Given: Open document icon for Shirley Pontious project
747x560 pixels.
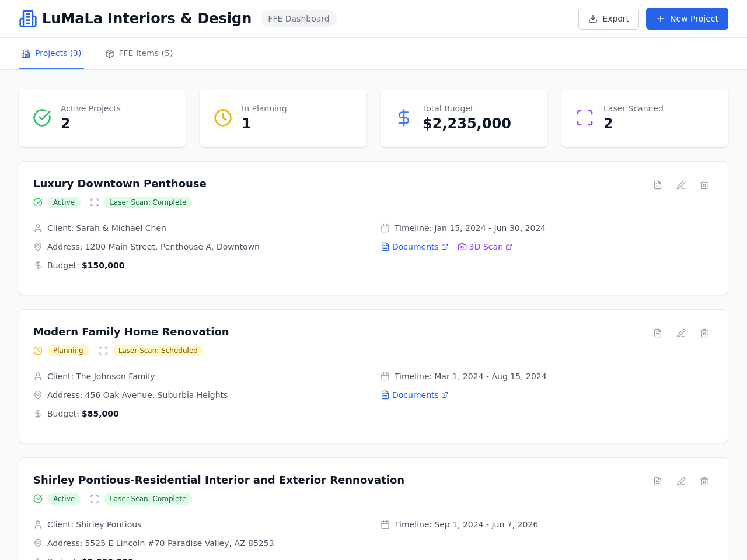Looking at the screenshot, I should [x=658, y=481].
